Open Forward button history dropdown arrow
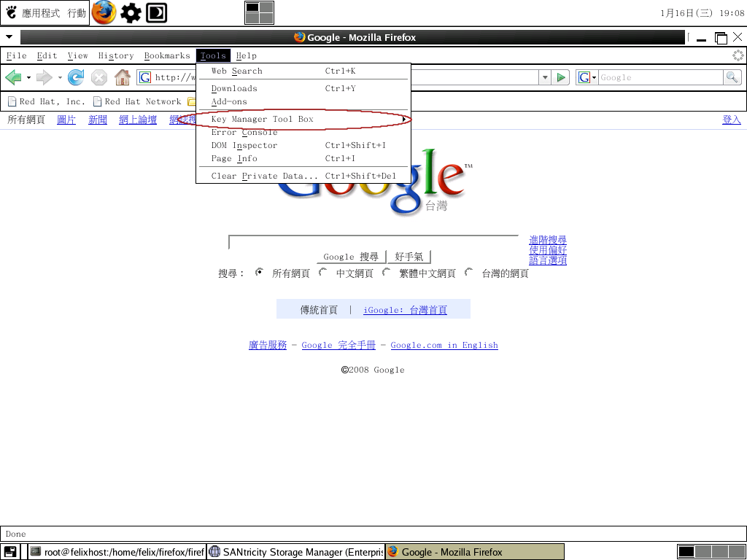The height and width of the screenshot is (560, 747). coord(60,77)
